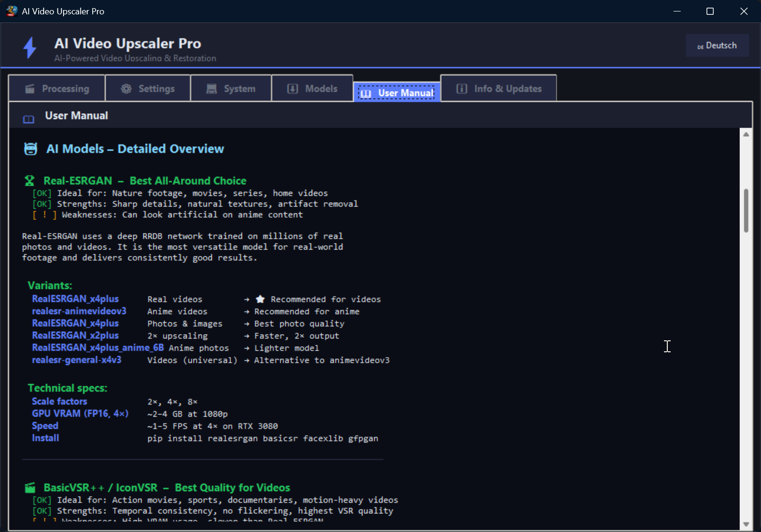Click the RealESRGAN_x4plus_anime_6B variant name
Viewport: 761px width, 532px height.
98,347
